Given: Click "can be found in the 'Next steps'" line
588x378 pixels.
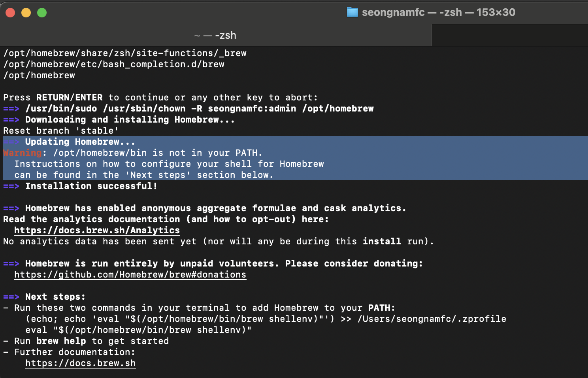Looking at the screenshot, I should coord(144,175).
